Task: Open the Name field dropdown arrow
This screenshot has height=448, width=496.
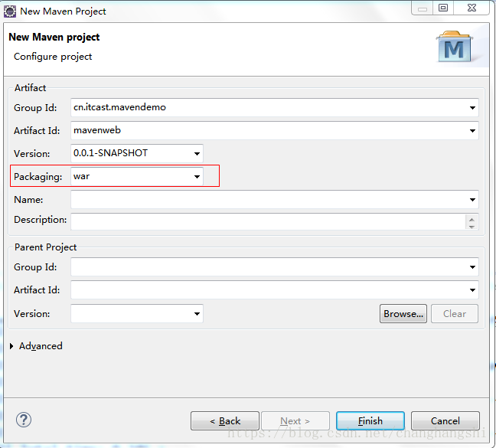Action: (472, 200)
